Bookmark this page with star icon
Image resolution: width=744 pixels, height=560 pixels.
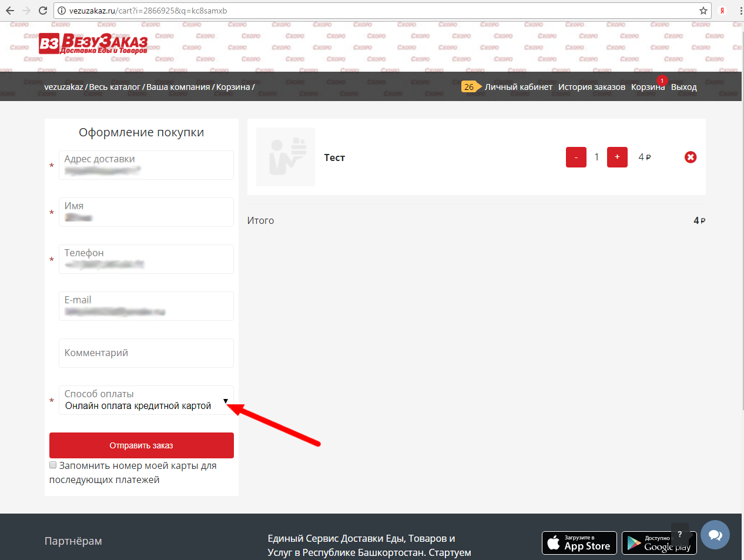[703, 11]
